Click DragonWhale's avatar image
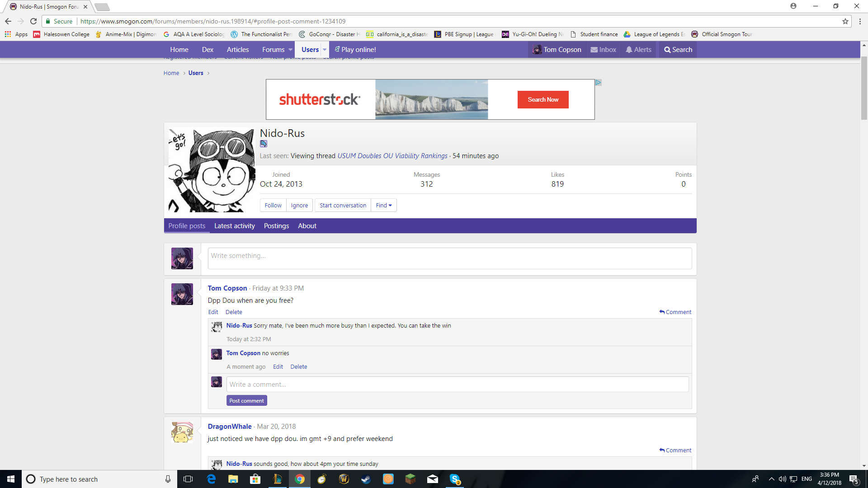Screen dimensions: 868x488 pyautogui.click(x=182, y=432)
